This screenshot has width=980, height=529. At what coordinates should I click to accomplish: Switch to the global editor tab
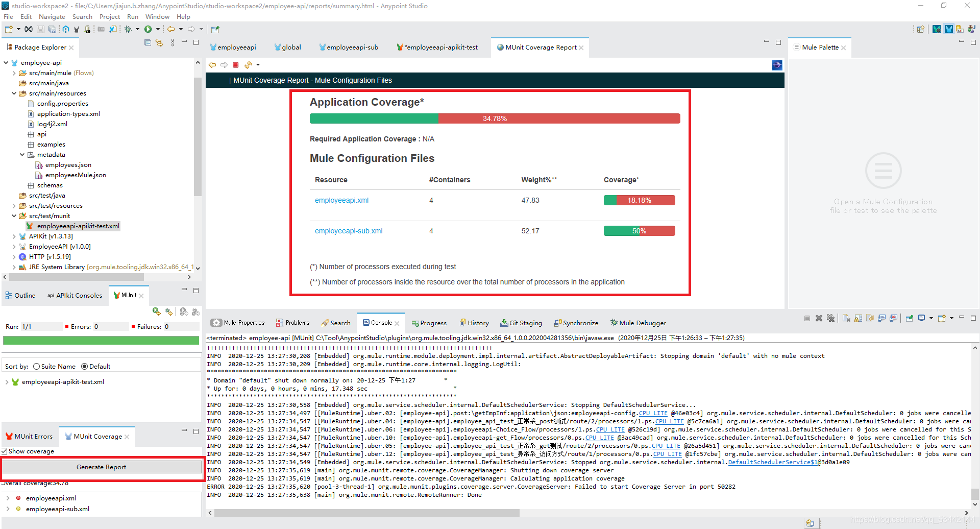pyautogui.click(x=287, y=47)
